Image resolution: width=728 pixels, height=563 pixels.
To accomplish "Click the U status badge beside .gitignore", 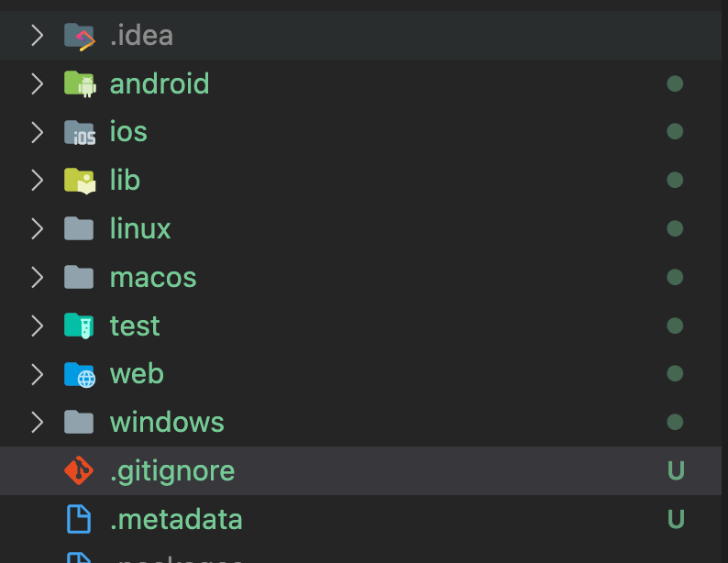I will (676, 470).
